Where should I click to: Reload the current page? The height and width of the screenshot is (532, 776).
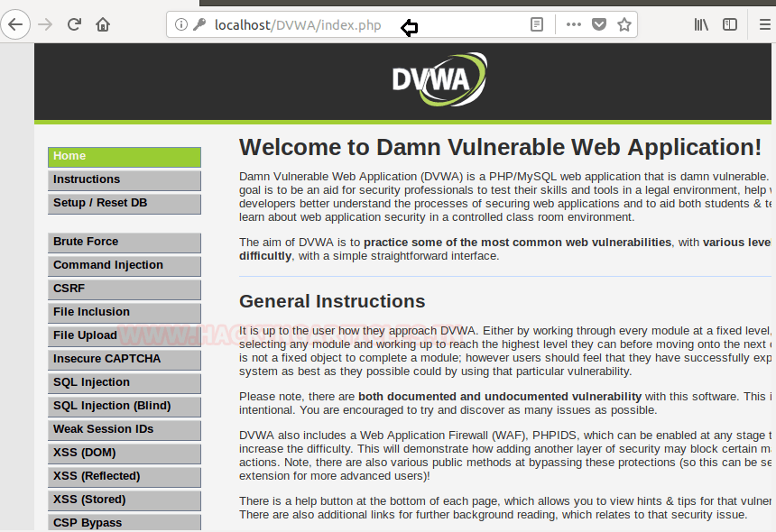tap(74, 24)
